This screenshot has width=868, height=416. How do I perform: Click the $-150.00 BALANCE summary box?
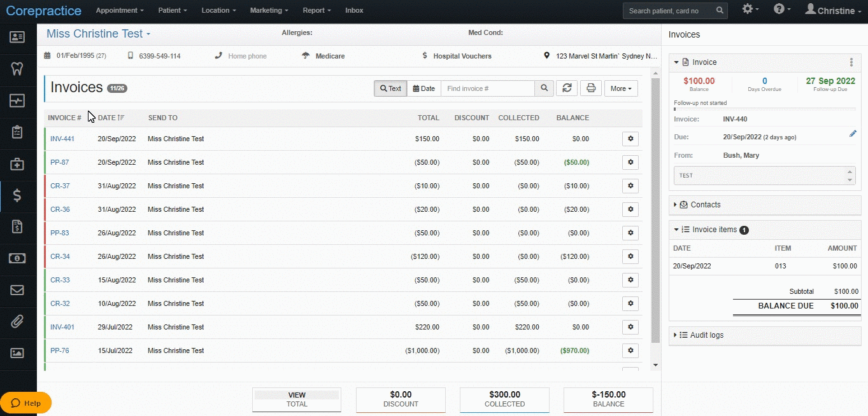[x=608, y=399]
